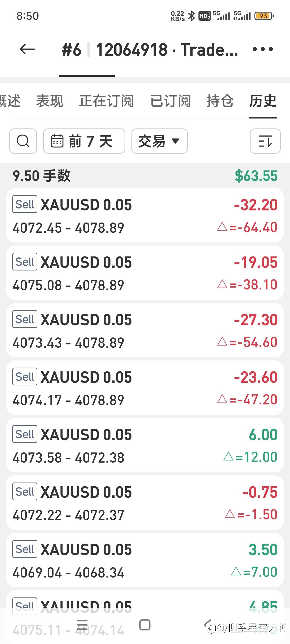Image resolution: width=290 pixels, height=644 pixels.
Task: Open the trade opened at 4075.08
Action: pos(145,273)
